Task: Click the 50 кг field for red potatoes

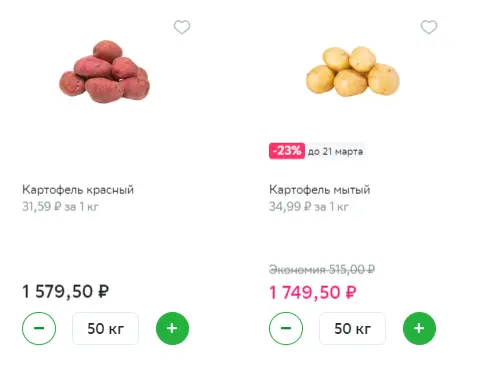Action: 105,329
